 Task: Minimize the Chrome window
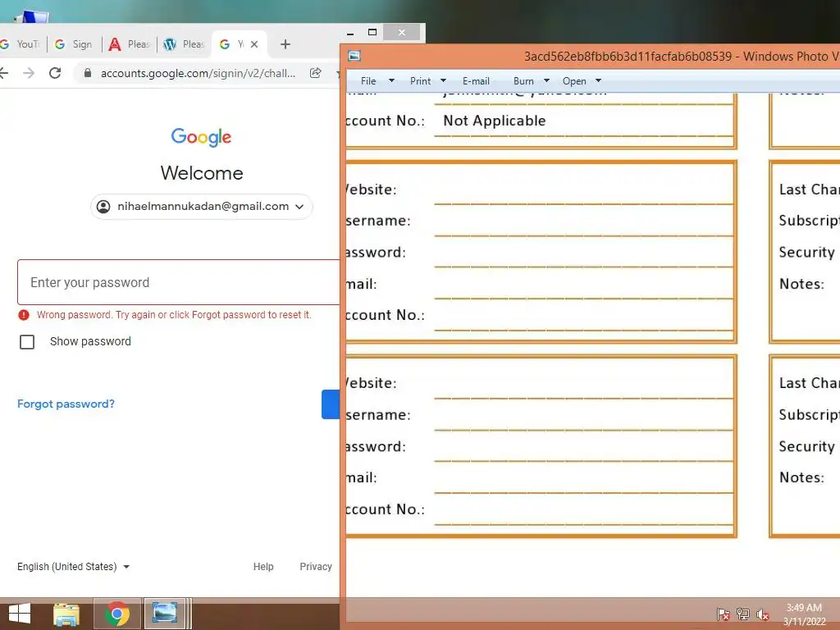tap(350, 33)
